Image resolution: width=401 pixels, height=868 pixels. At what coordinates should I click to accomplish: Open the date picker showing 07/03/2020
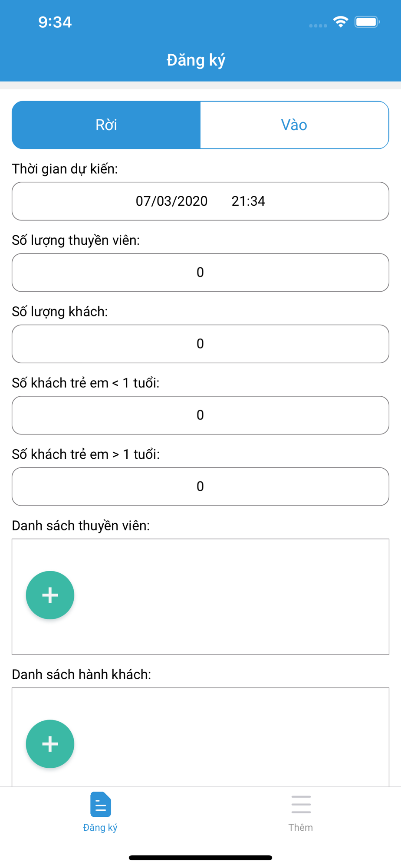pos(171,201)
